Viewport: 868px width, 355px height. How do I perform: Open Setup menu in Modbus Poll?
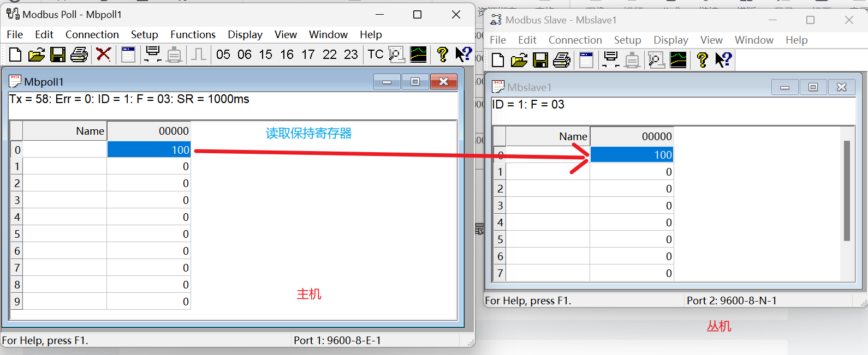coord(145,34)
